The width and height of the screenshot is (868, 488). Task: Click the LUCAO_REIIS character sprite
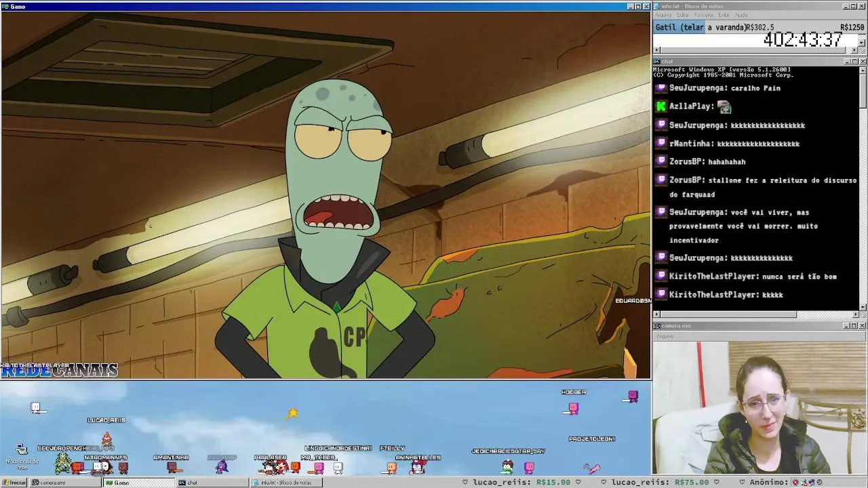pos(106,438)
